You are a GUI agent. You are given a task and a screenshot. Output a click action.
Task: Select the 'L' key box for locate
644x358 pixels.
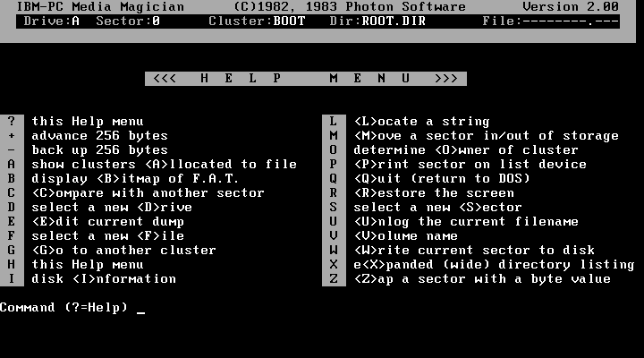[x=334, y=121]
